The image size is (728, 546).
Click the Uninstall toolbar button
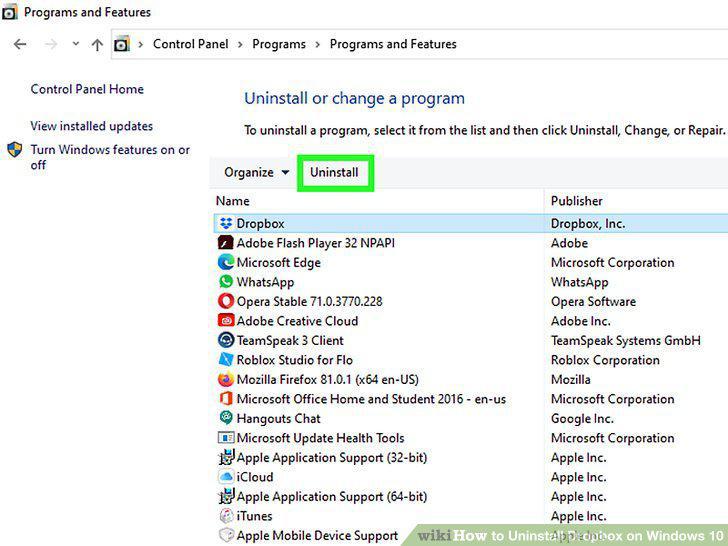(334, 172)
